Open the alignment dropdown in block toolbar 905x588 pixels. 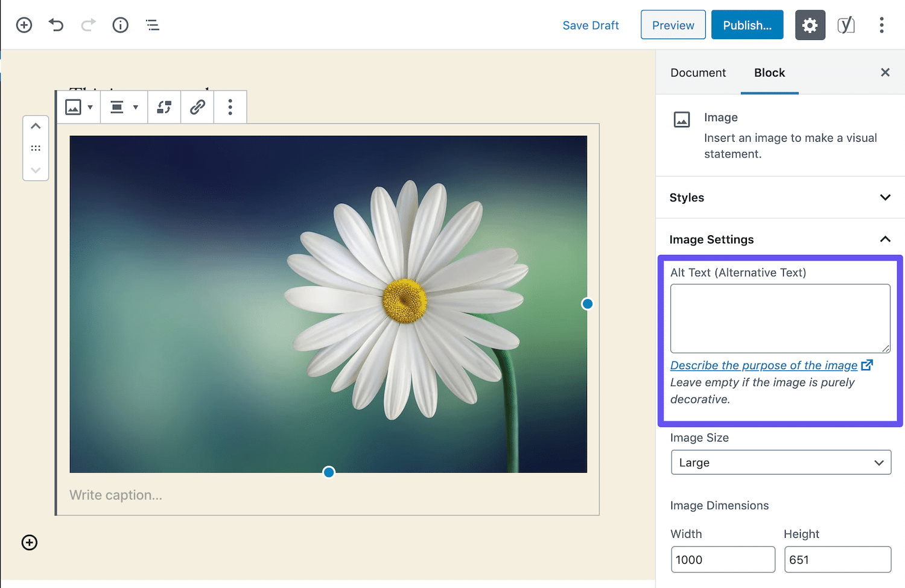pos(124,107)
